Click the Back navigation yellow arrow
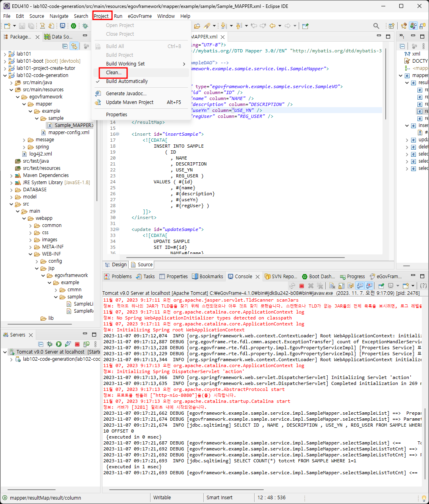This screenshot has height=504, width=429. click(272, 26)
